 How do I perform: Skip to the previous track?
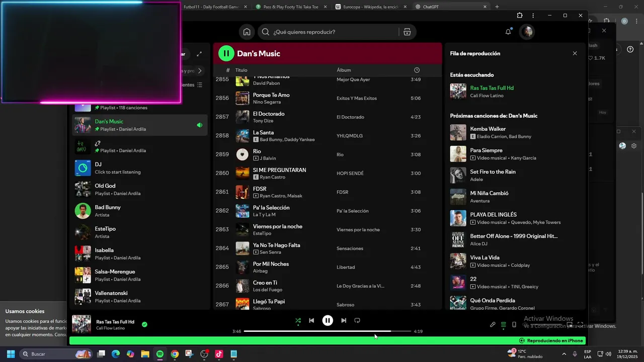[311, 320]
